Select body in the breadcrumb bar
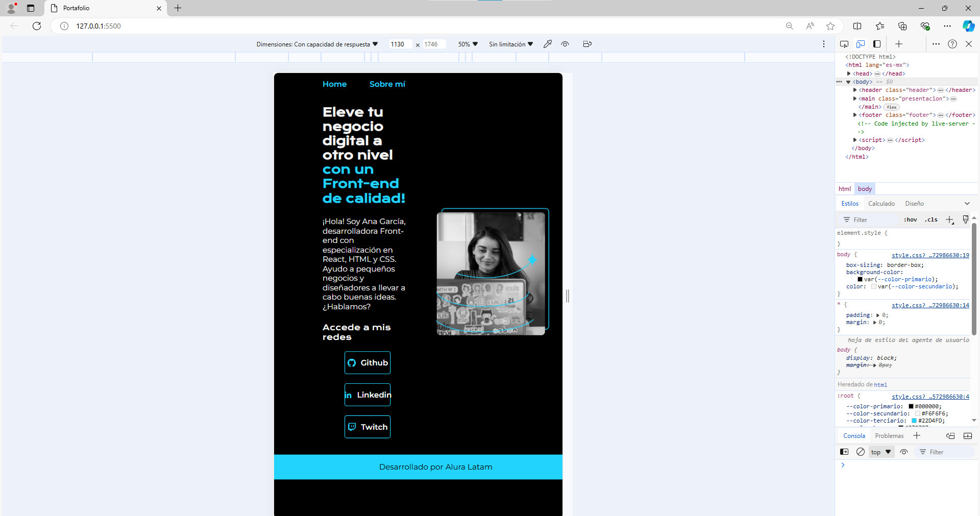Image resolution: width=980 pixels, height=516 pixels. pyautogui.click(x=865, y=189)
